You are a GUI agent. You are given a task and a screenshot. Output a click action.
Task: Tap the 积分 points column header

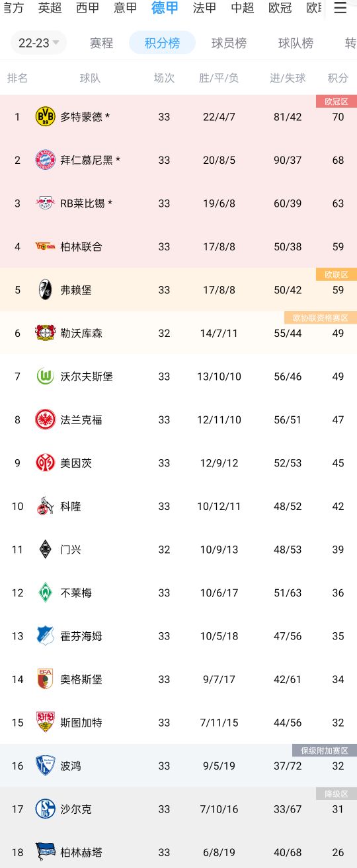pyautogui.click(x=338, y=78)
